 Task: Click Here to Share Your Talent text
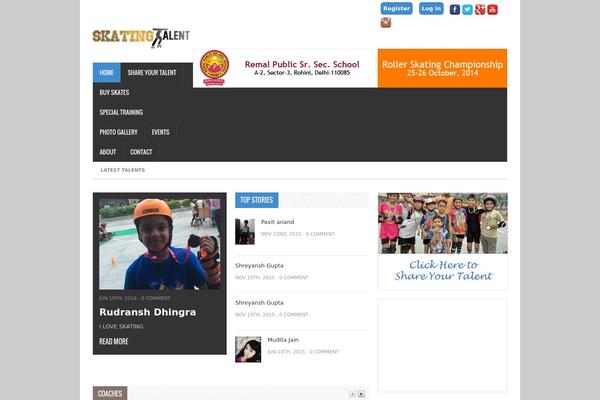[x=443, y=270]
